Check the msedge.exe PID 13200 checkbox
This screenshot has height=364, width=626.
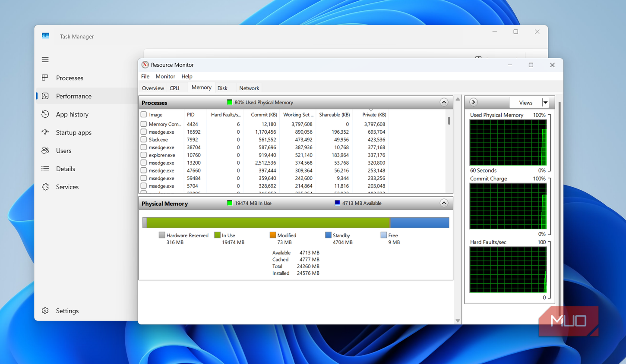(144, 163)
